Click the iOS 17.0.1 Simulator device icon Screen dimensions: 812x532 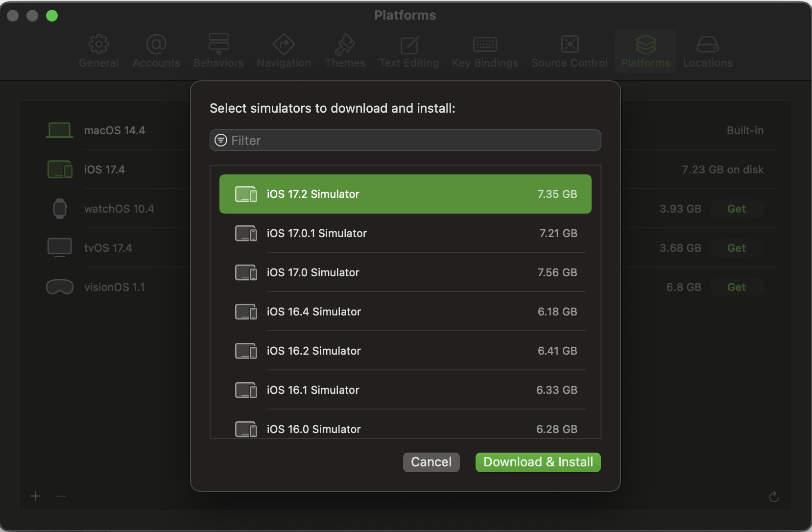pyautogui.click(x=246, y=233)
